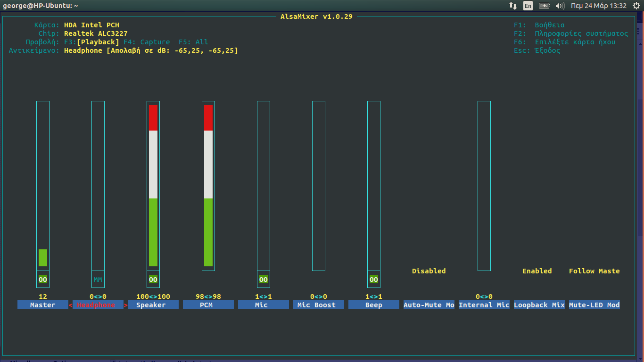Image resolution: width=644 pixels, height=362 pixels.
Task: Toggle the Master channel mute indicator
Action: point(43,280)
